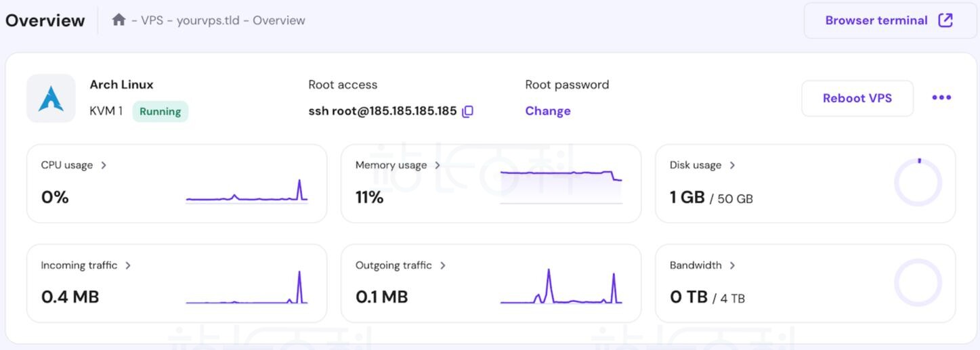
Task: Click the Running status badge
Action: [160, 112]
